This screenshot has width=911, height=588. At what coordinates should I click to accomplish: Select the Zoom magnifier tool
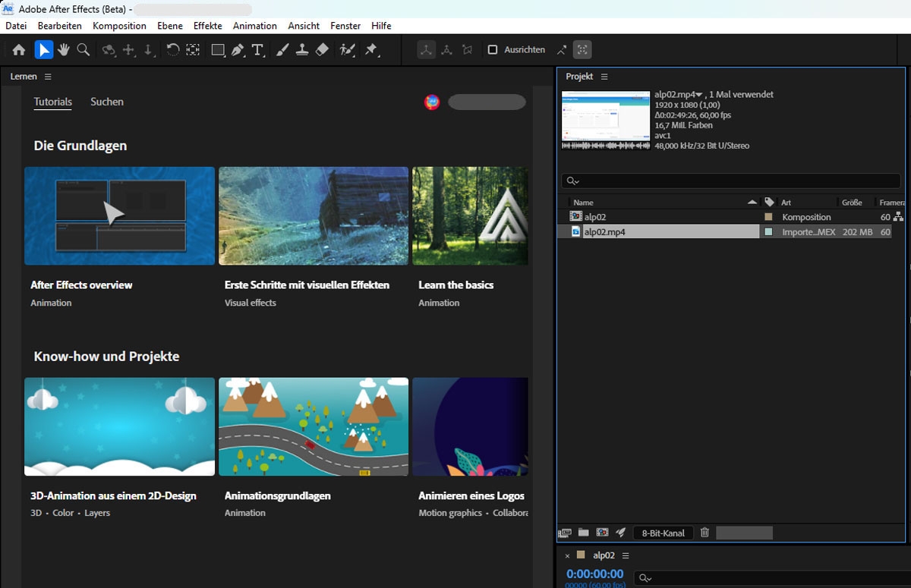point(84,50)
